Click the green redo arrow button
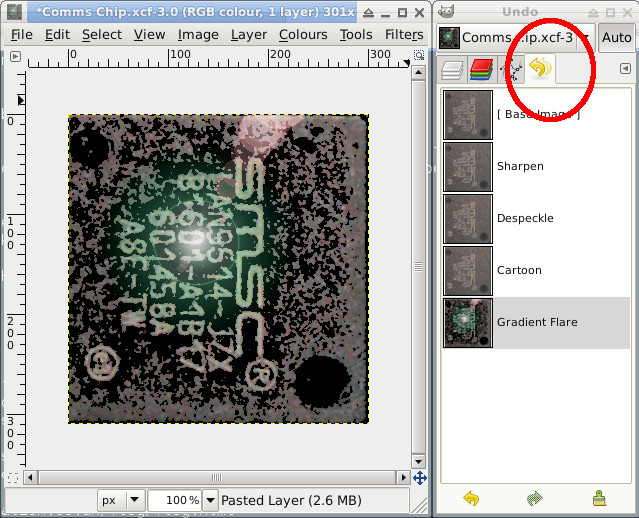The width and height of the screenshot is (639, 518). pyautogui.click(x=535, y=498)
